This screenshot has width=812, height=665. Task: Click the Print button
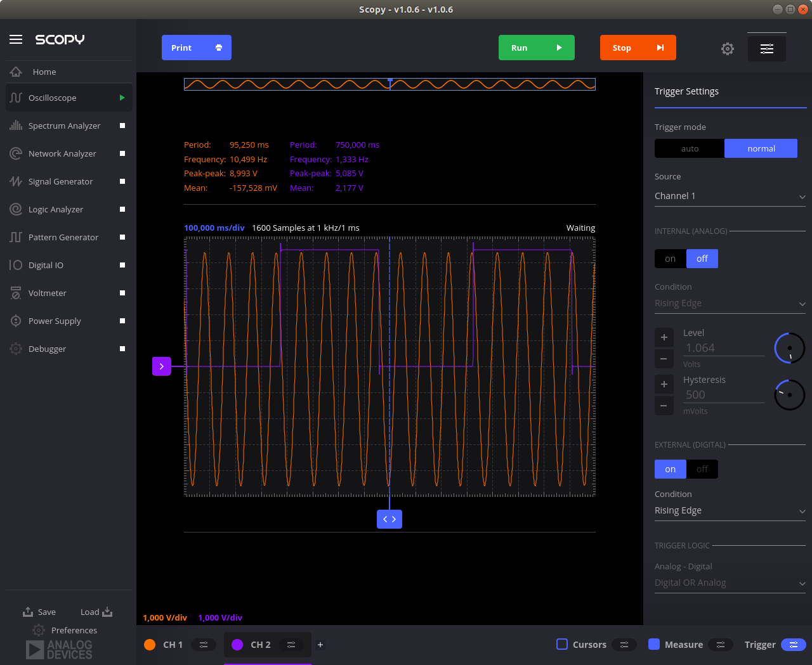click(x=196, y=48)
